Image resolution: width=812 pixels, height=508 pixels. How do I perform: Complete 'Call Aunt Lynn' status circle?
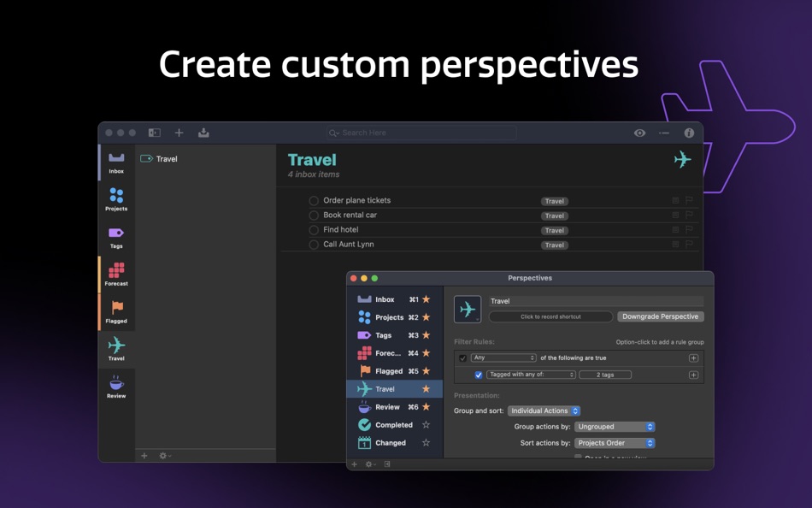(314, 245)
